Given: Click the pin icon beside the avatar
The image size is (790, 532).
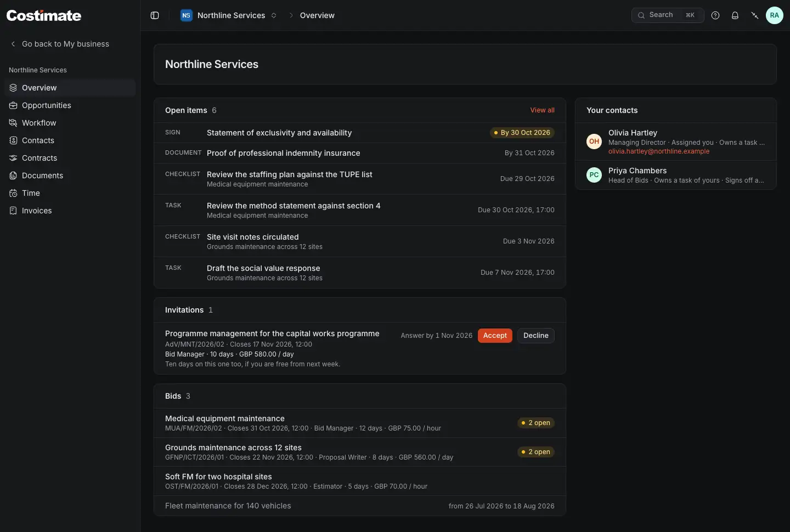Looking at the screenshot, I should click(755, 15).
